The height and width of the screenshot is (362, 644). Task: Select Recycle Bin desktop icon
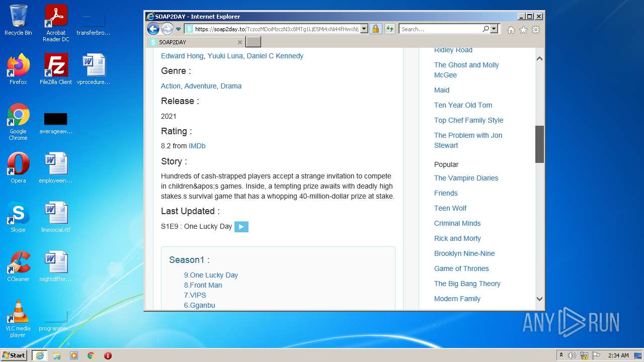click(x=18, y=20)
